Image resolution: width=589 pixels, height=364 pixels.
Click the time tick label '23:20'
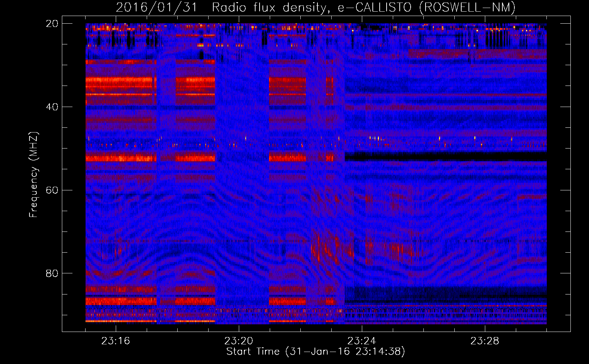point(239,341)
